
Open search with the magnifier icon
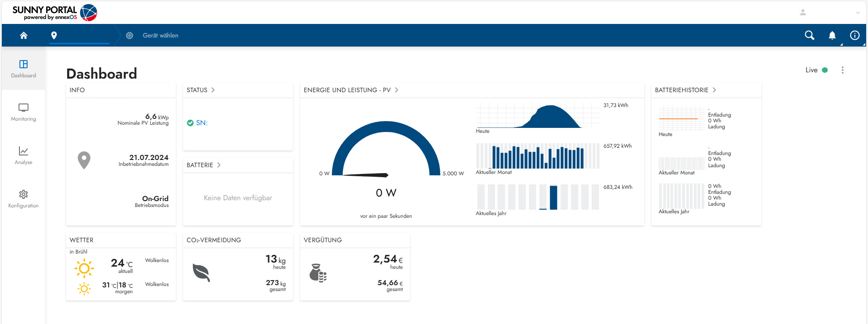click(809, 35)
